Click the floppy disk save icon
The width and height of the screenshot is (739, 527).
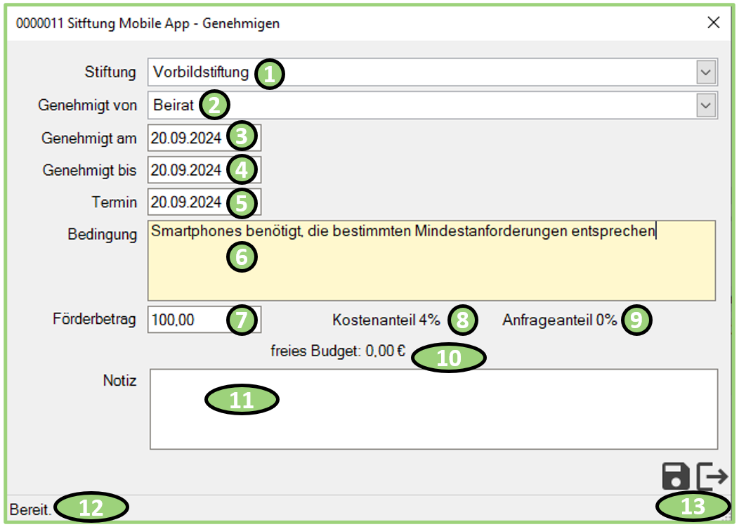pos(676,475)
